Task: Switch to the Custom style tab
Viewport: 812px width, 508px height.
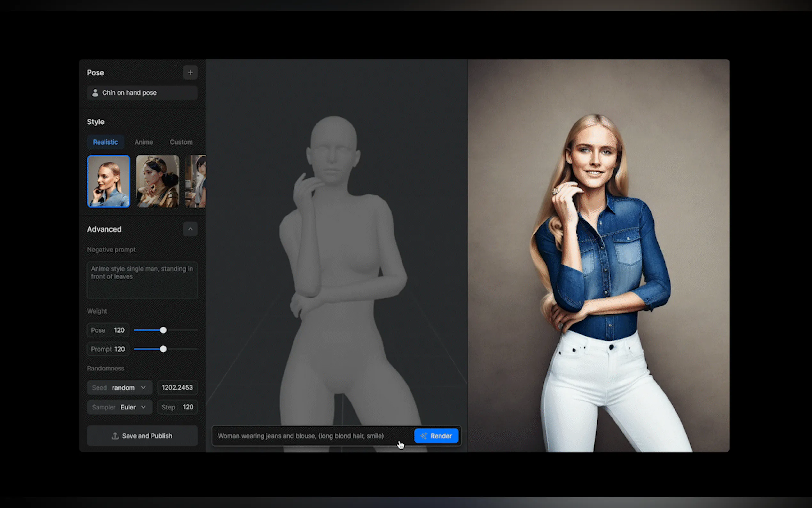Action: coord(181,142)
